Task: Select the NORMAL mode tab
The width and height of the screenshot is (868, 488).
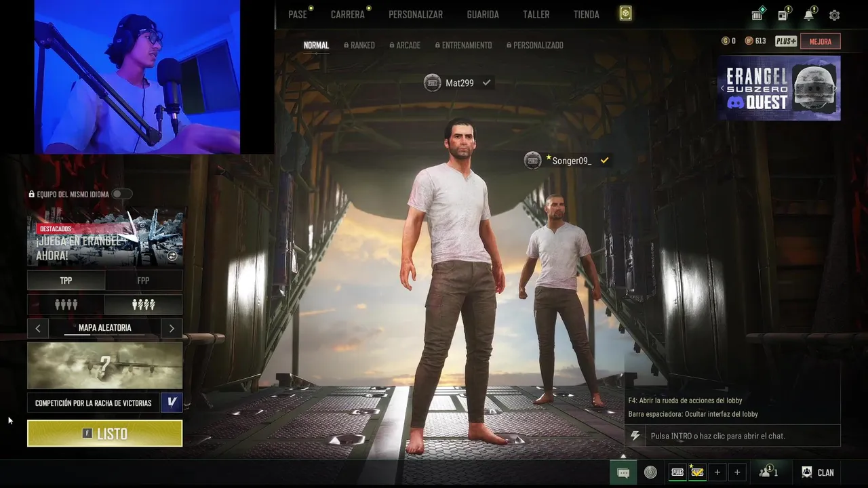Action: pos(316,45)
